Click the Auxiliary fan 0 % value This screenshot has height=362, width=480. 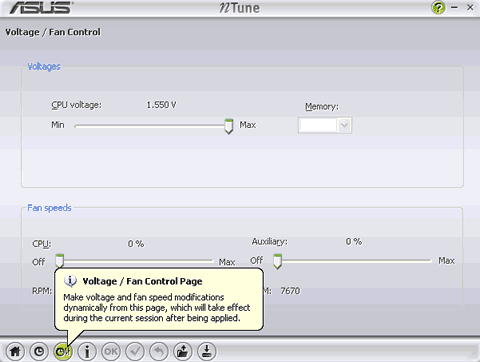(354, 242)
